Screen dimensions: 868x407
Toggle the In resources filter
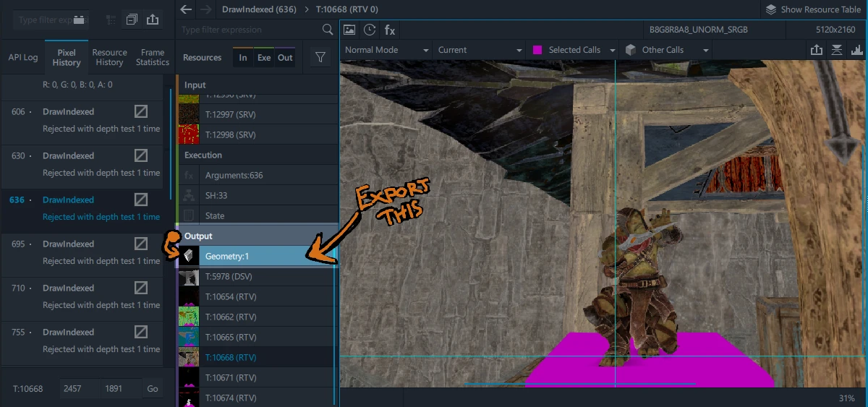243,58
